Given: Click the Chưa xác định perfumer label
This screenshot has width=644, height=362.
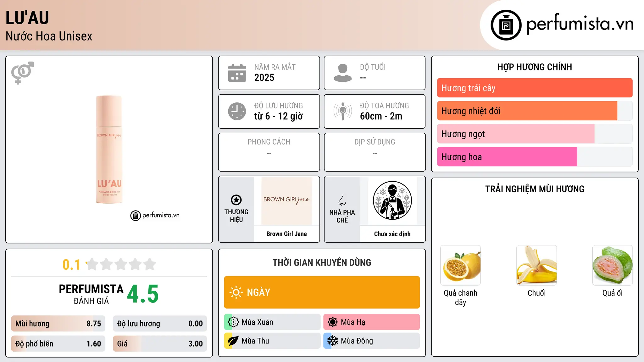Looking at the screenshot, I should [x=392, y=234].
